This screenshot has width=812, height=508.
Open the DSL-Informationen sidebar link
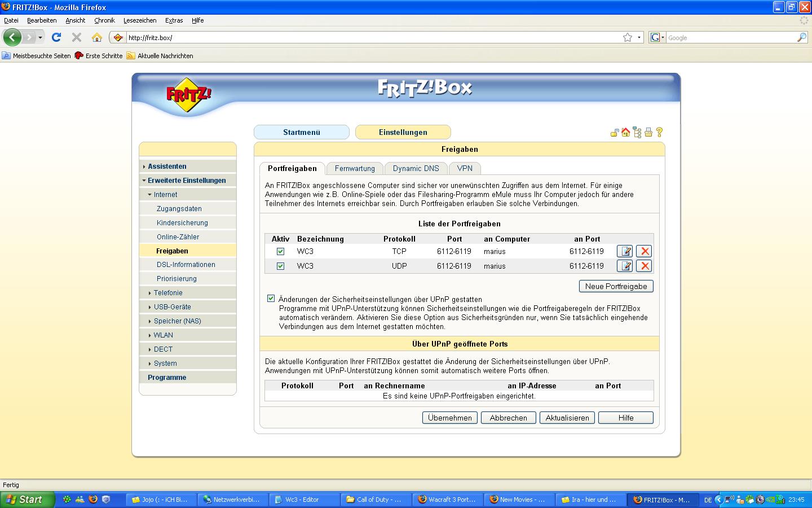pos(186,265)
